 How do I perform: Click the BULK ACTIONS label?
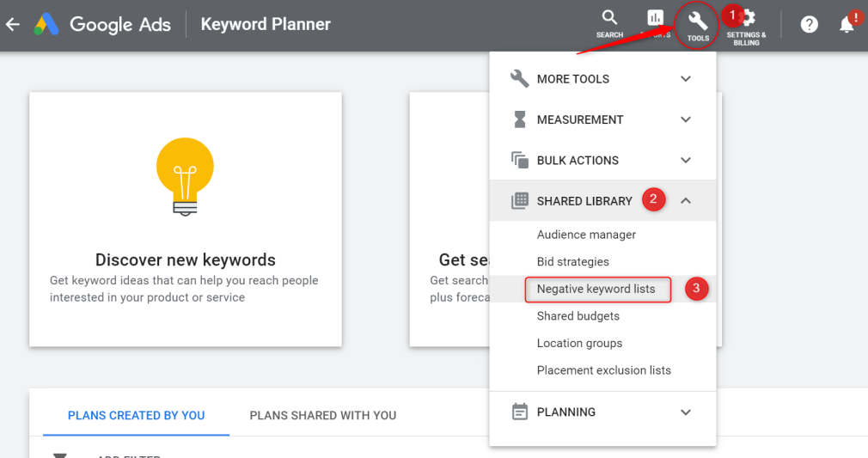(578, 161)
